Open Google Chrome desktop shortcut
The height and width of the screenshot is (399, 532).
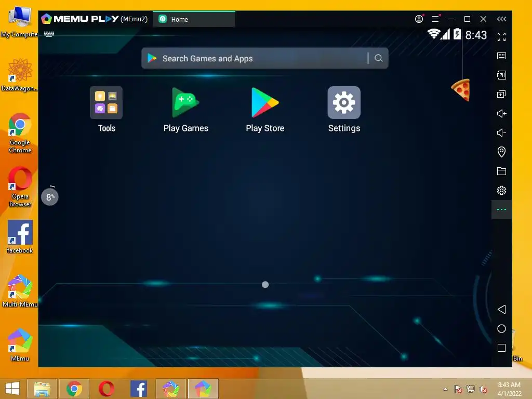(20, 133)
